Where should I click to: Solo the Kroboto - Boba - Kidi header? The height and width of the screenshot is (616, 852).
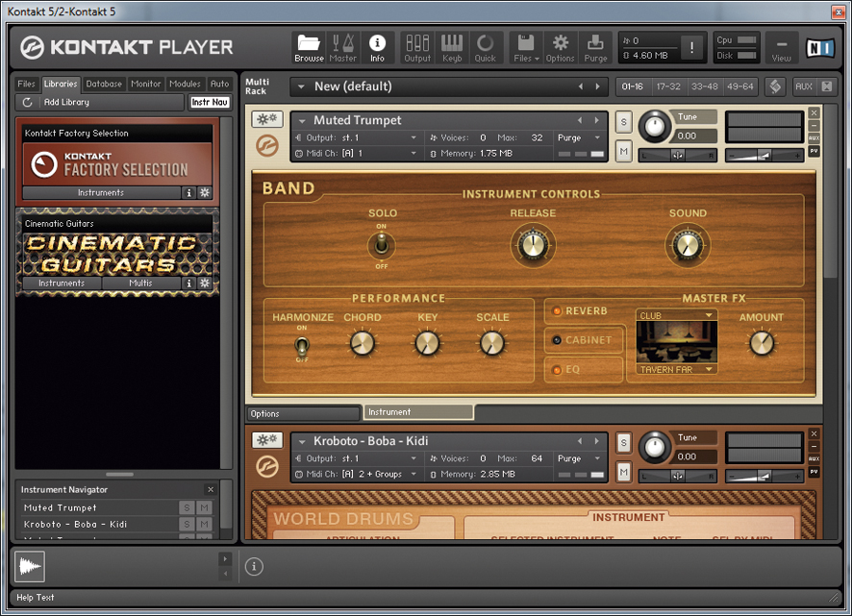(x=623, y=443)
